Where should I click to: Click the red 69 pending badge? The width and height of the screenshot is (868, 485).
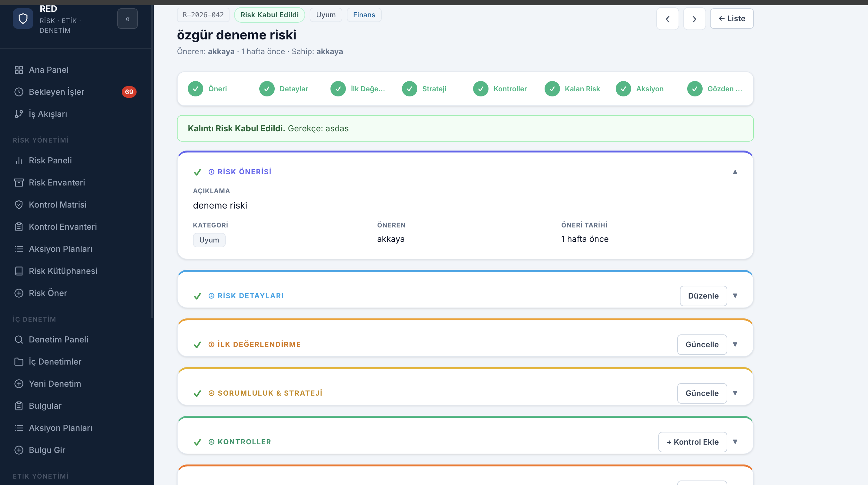(x=129, y=92)
